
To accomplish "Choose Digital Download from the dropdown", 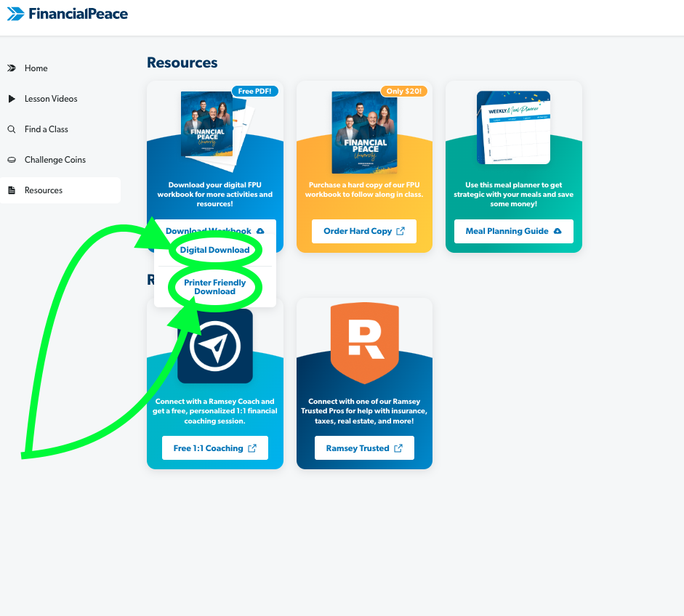I will (x=215, y=250).
